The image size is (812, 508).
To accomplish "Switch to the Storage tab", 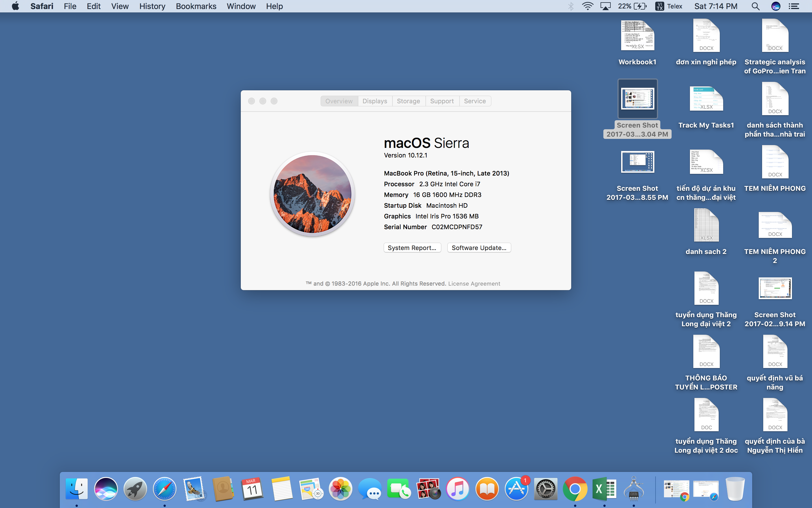I will pyautogui.click(x=408, y=101).
